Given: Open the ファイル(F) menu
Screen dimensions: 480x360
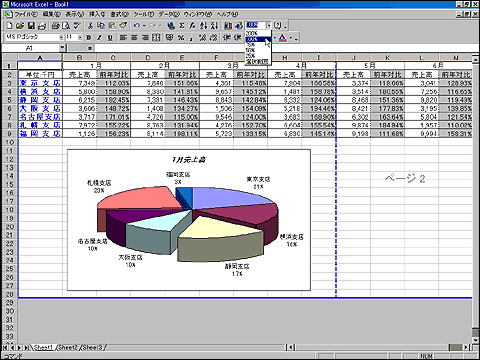Looking at the screenshot, I should tap(26, 14).
